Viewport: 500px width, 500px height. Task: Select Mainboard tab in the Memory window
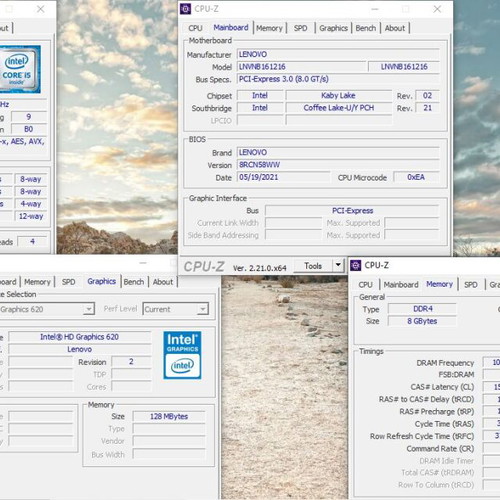pyautogui.click(x=401, y=285)
